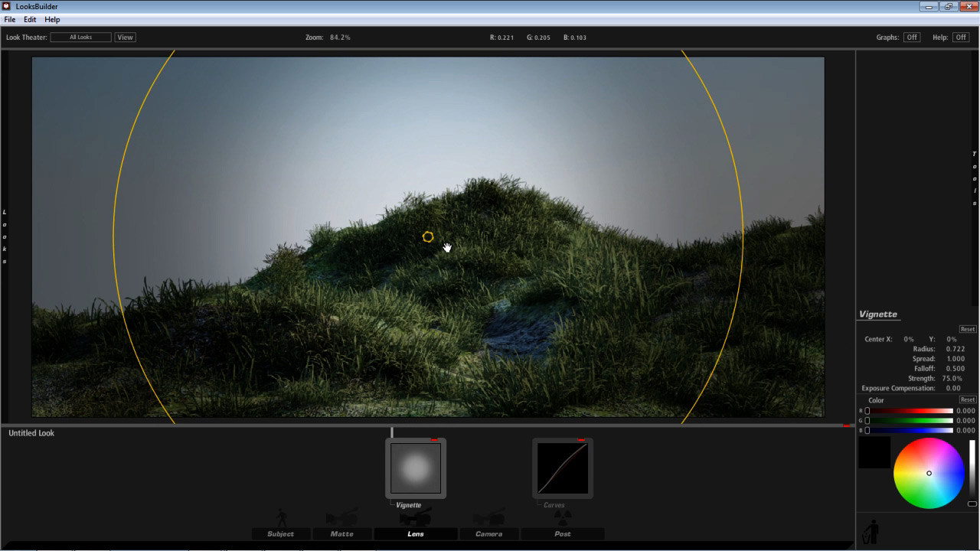Expand the Looks side drawer
The height and width of the screenshot is (551, 980).
[5, 236]
